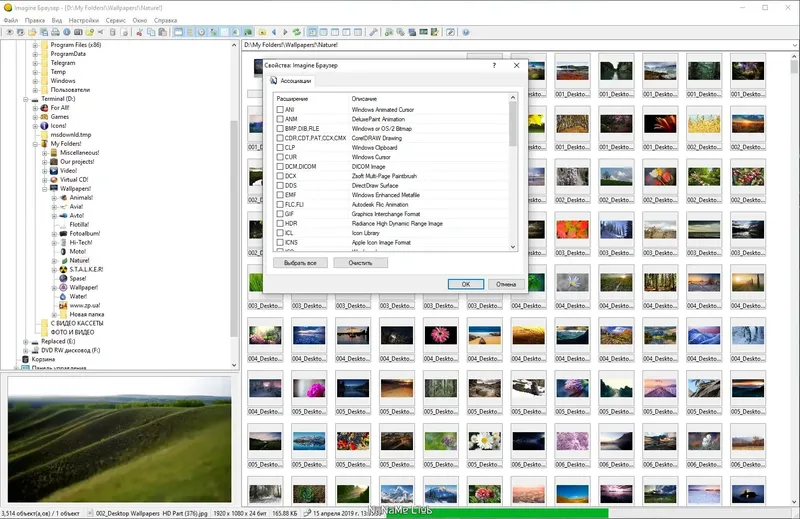Collapse the Wallpapers! folder tree node
This screenshot has width=800, height=519.
click(43, 188)
